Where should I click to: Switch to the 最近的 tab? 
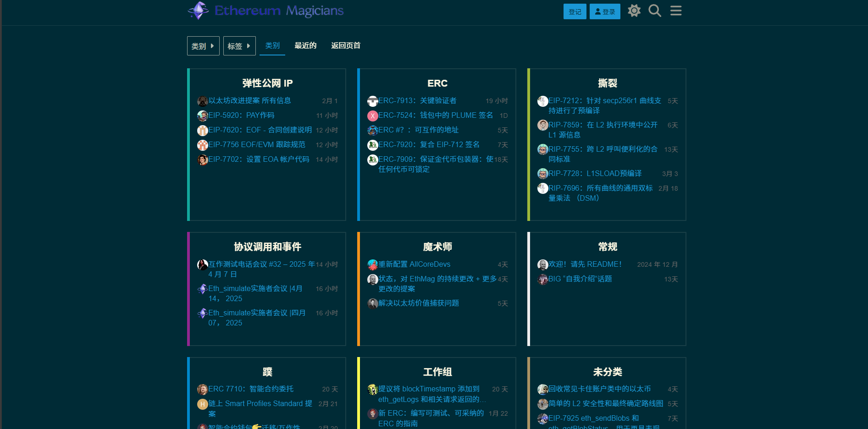click(x=305, y=45)
